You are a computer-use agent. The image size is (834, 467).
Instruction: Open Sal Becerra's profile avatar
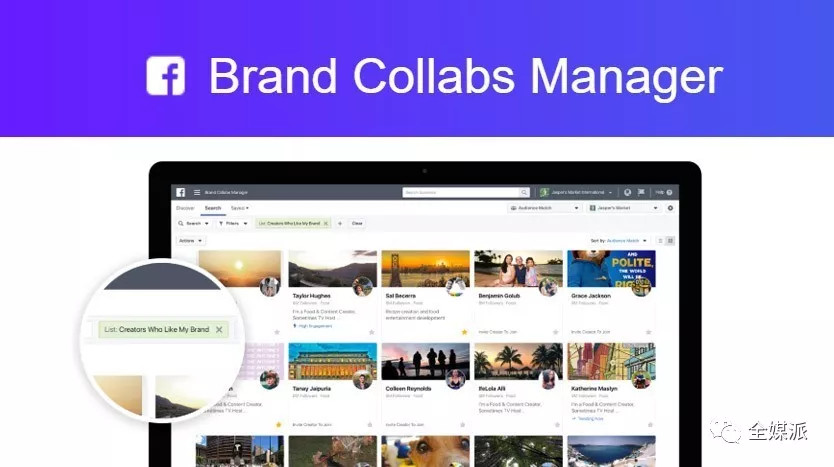(x=455, y=287)
